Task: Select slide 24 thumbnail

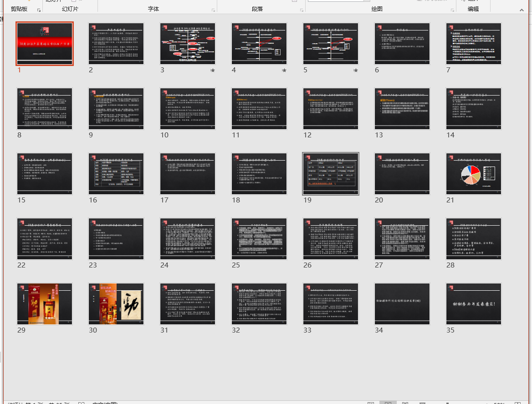Action: pyautogui.click(x=188, y=239)
